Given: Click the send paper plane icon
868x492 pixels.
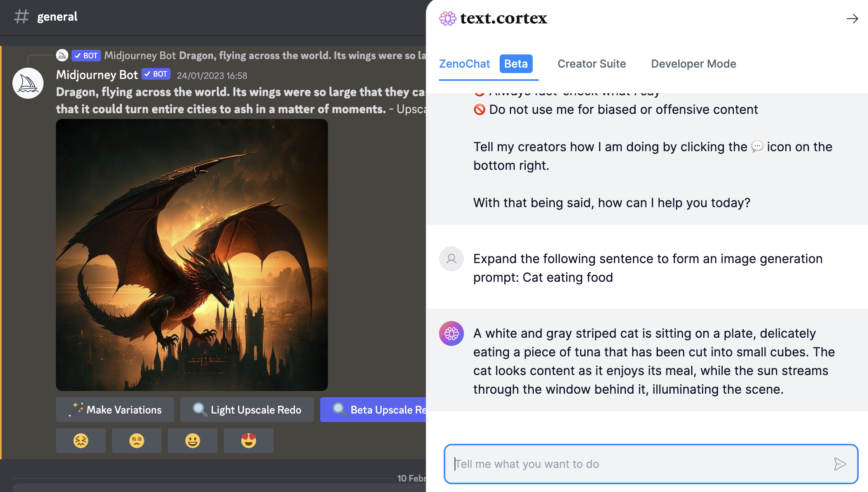Looking at the screenshot, I should coord(840,464).
